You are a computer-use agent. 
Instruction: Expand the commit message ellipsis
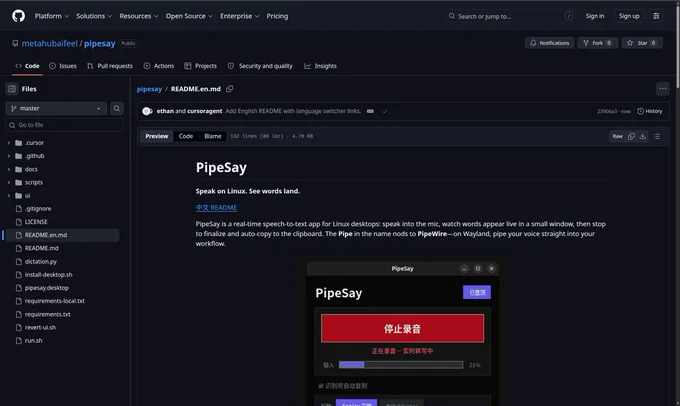tap(370, 111)
